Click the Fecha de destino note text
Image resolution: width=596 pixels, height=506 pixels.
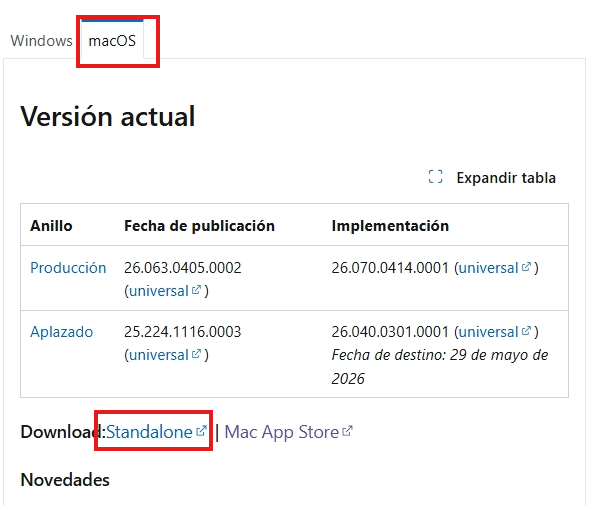440,366
